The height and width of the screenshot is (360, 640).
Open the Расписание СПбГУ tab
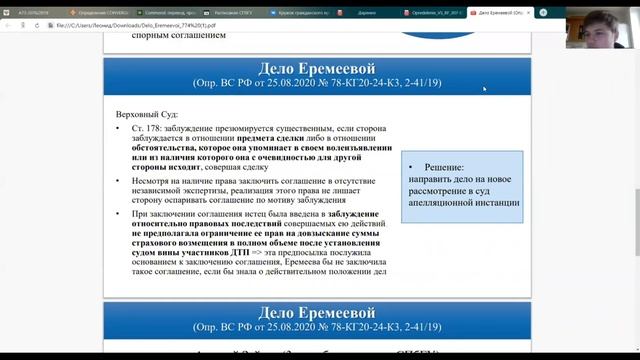(x=233, y=13)
